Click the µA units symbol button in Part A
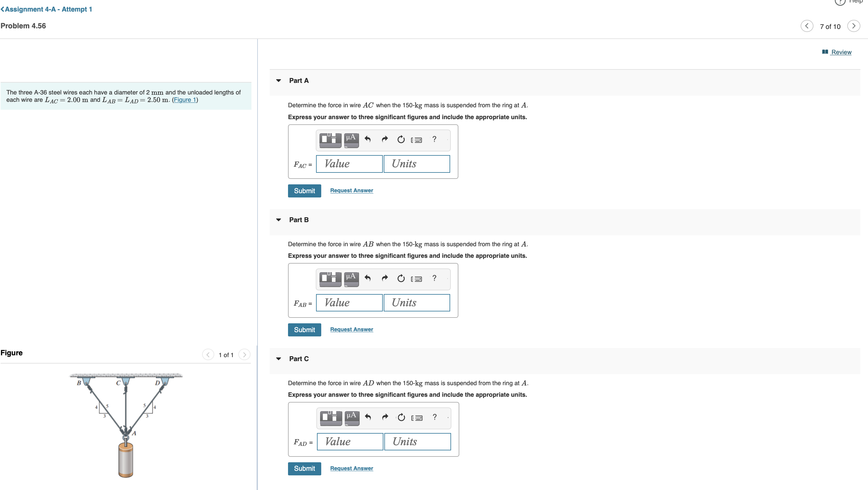 (x=351, y=139)
